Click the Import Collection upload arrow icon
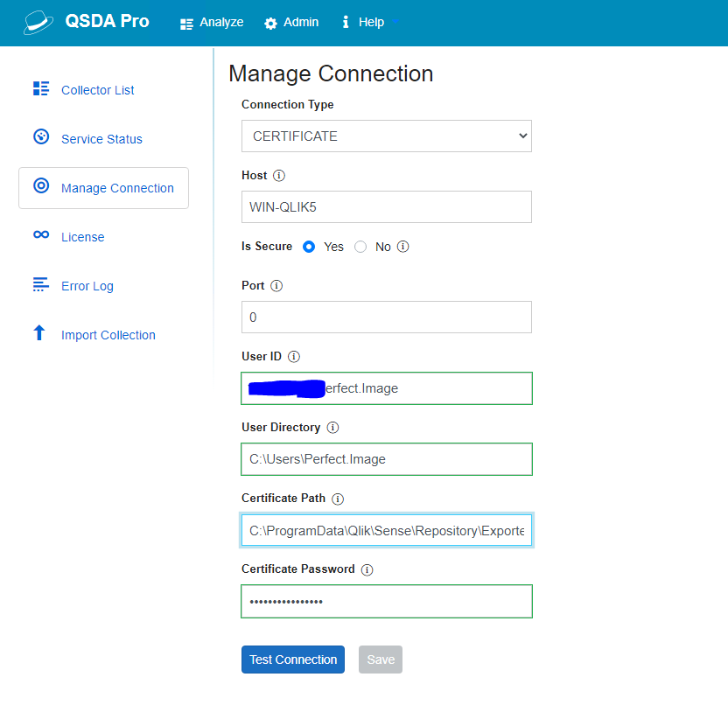The width and height of the screenshot is (728, 705). click(40, 334)
